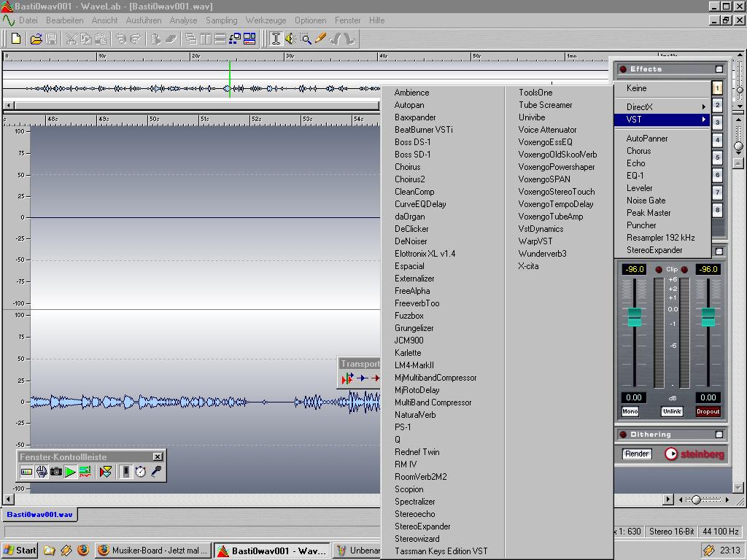
Task: Click the right master fader handle
Action: coord(708,317)
